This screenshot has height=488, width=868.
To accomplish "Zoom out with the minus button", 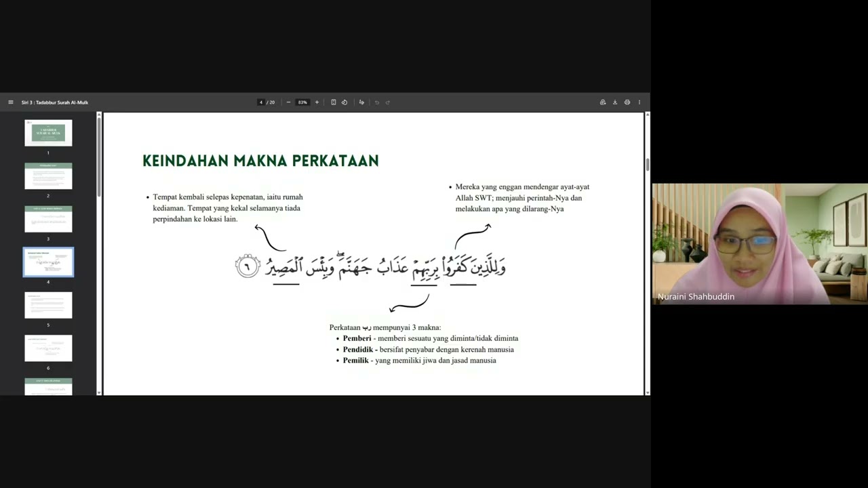I will pos(288,102).
